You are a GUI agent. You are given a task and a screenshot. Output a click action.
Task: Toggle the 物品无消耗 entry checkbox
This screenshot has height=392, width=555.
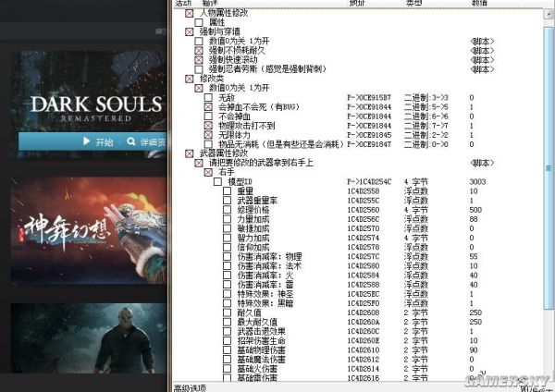(209, 143)
